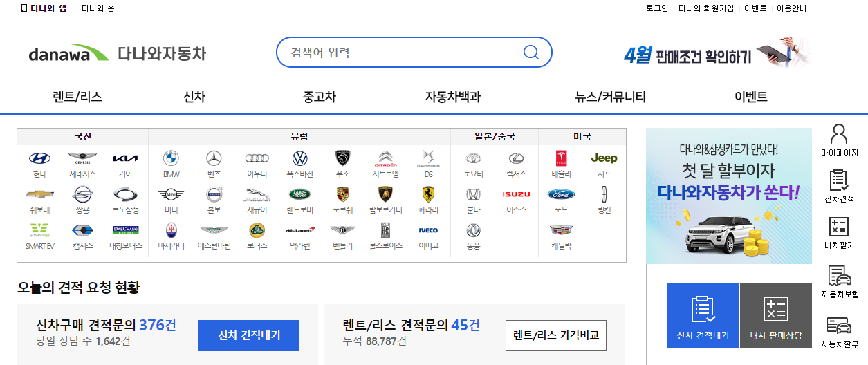Select the Daechang Motors (대창모터스) icon
The height and width of the screenshot is (365, 868).
pyautogui.click(x=126, y=230)
